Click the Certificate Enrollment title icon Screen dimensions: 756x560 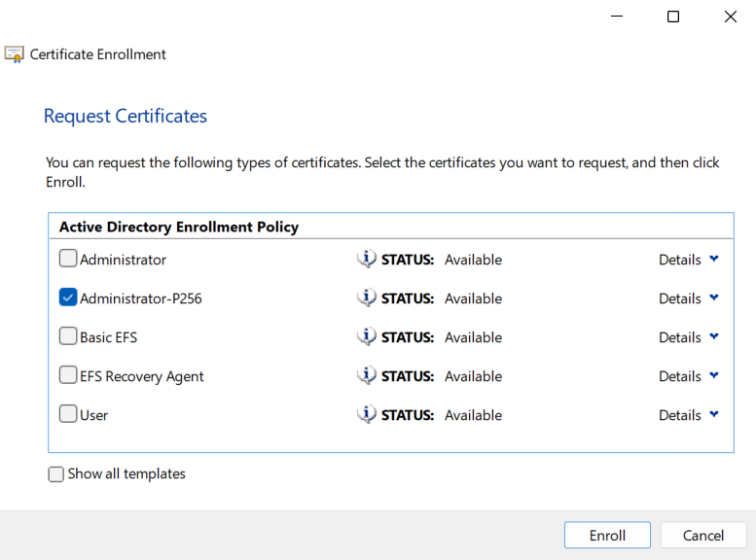click(x=14, y=54)
